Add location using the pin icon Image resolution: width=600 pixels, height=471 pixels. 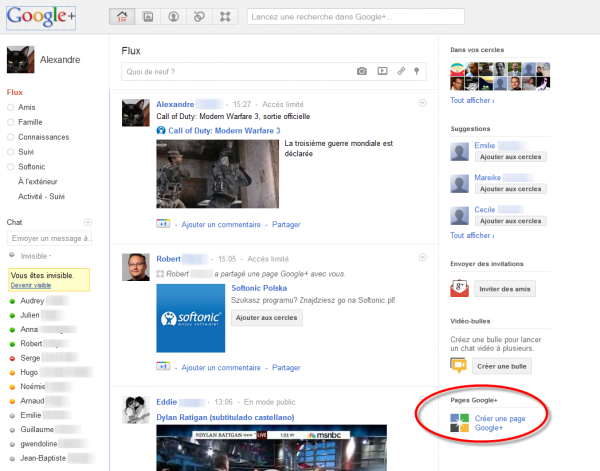pyautogui.click(x=417, y=71)
